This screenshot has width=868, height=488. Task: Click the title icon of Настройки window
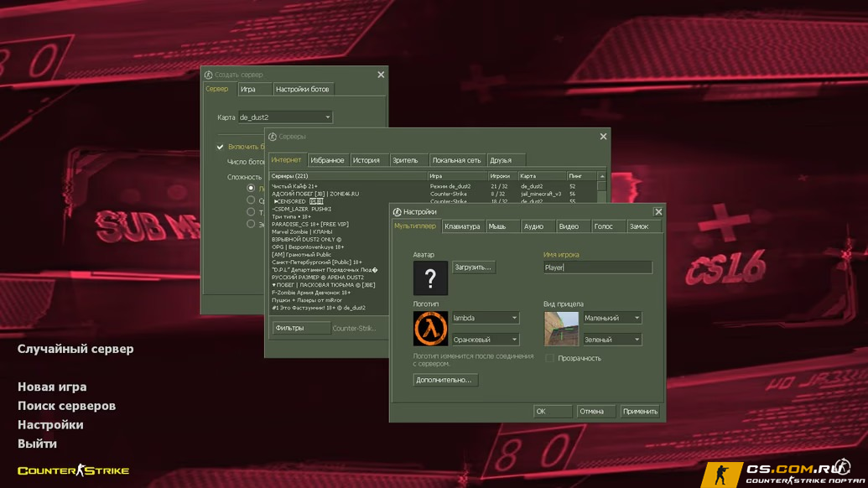pyautogui.click(x=397, y=212)
